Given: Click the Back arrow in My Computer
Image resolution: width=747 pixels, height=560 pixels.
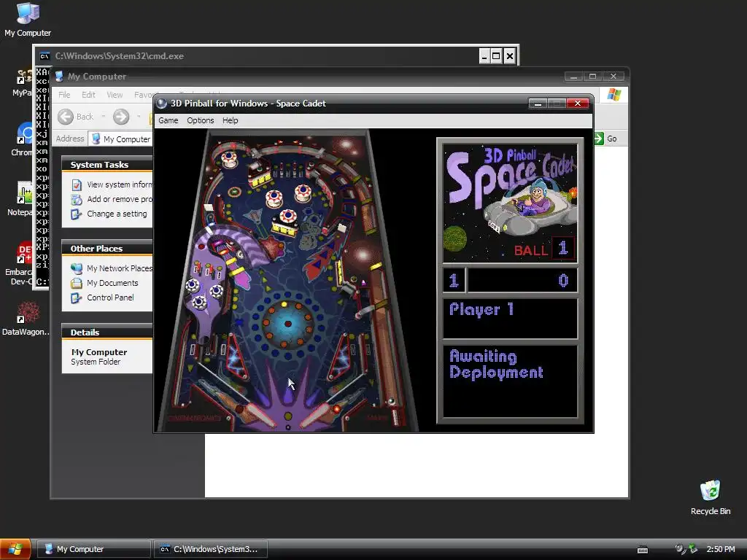Looking at the screenshot, I should [66, 117].
